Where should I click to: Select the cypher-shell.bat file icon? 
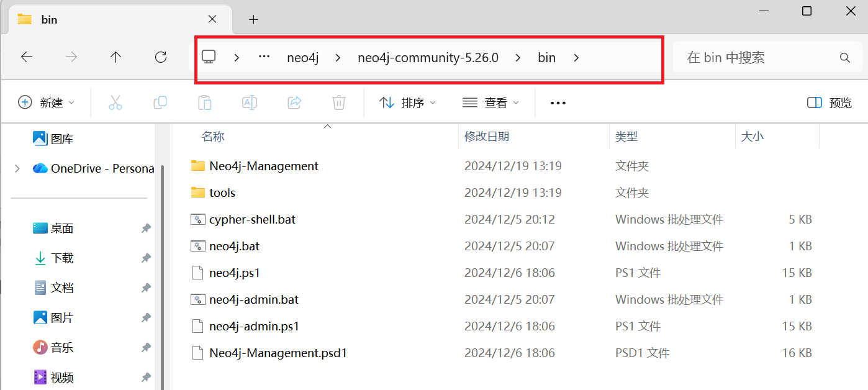(x=198, y=219)
